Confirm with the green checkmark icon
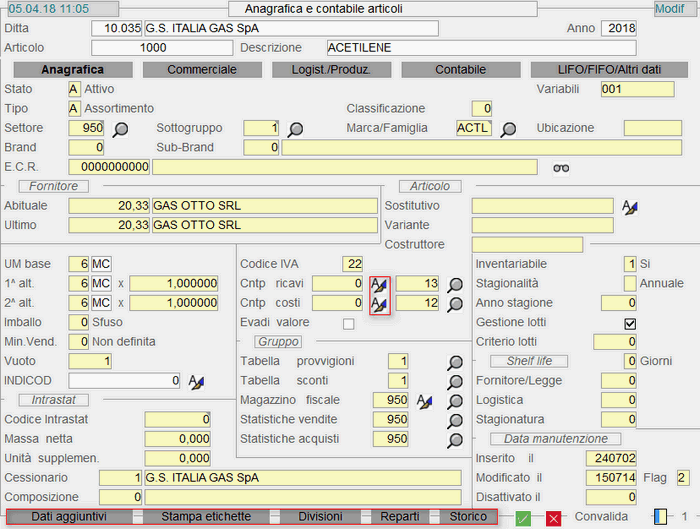The width and height of the screenshot is (700, 529). [x=522, y=518]
